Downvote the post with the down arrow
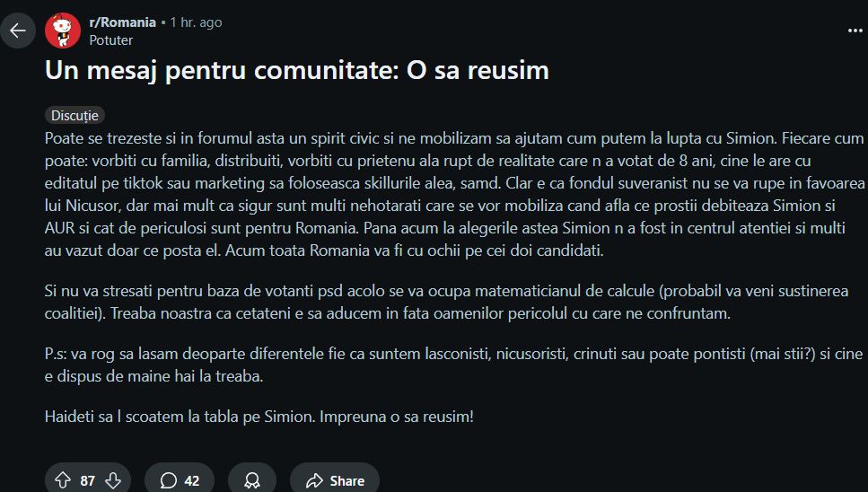This screenshot has width=868, height=492. (113, 480)
